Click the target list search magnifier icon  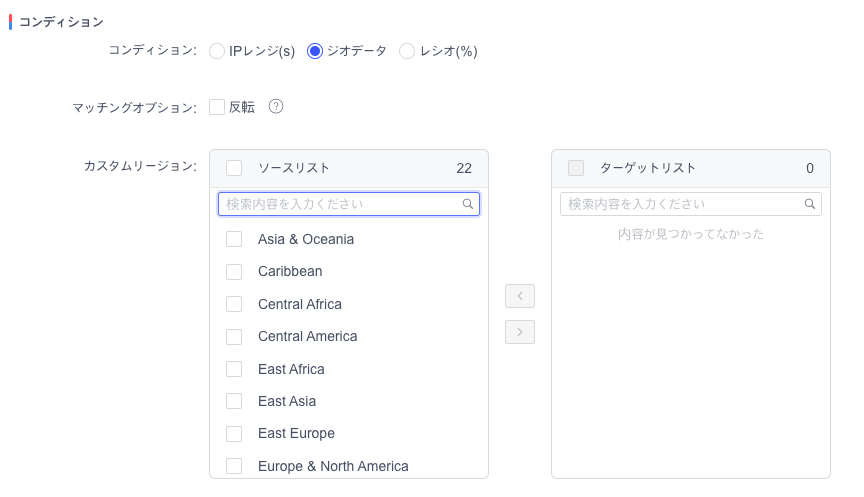click(809, 204)
